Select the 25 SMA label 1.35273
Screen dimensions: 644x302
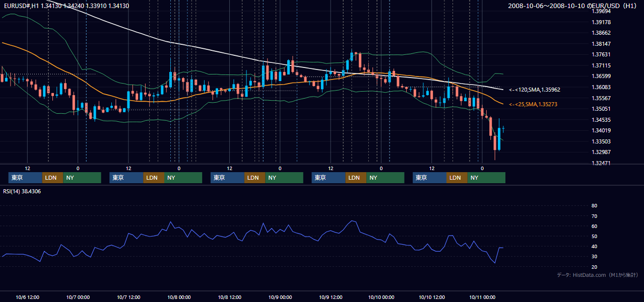(534, 104)
